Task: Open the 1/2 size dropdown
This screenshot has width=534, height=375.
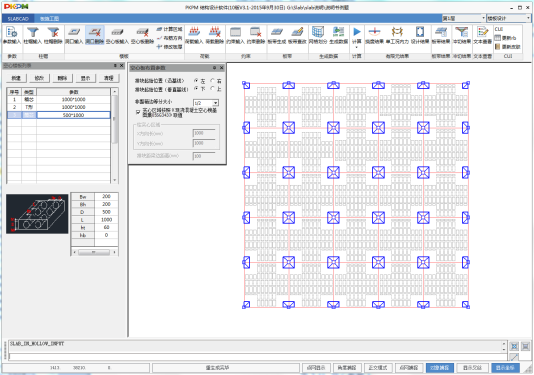Action: (206, 103)
